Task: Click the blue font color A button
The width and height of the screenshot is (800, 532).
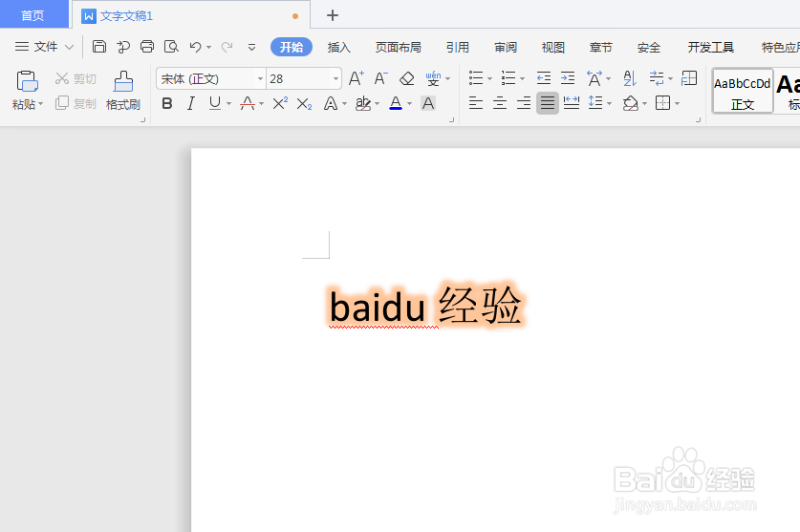Action: tap(396, 103)
